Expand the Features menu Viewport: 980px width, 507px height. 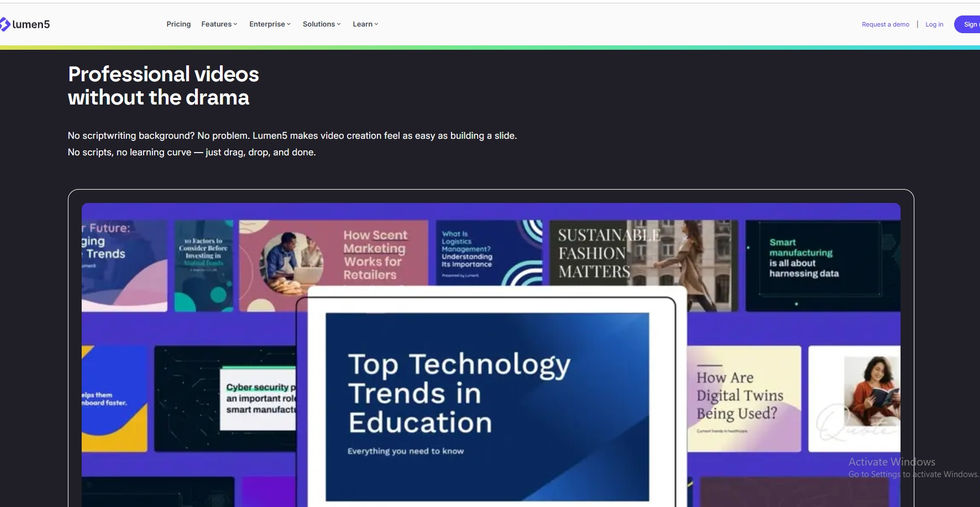pyautogui.click(x=219, y=24)
